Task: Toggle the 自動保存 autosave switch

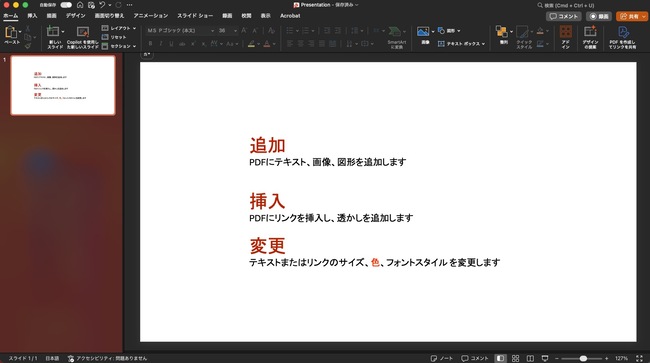Action: tap(66, 5)
